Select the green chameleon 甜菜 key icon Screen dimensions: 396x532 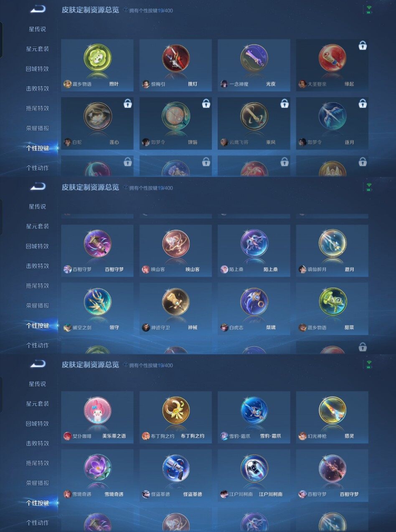332,302
